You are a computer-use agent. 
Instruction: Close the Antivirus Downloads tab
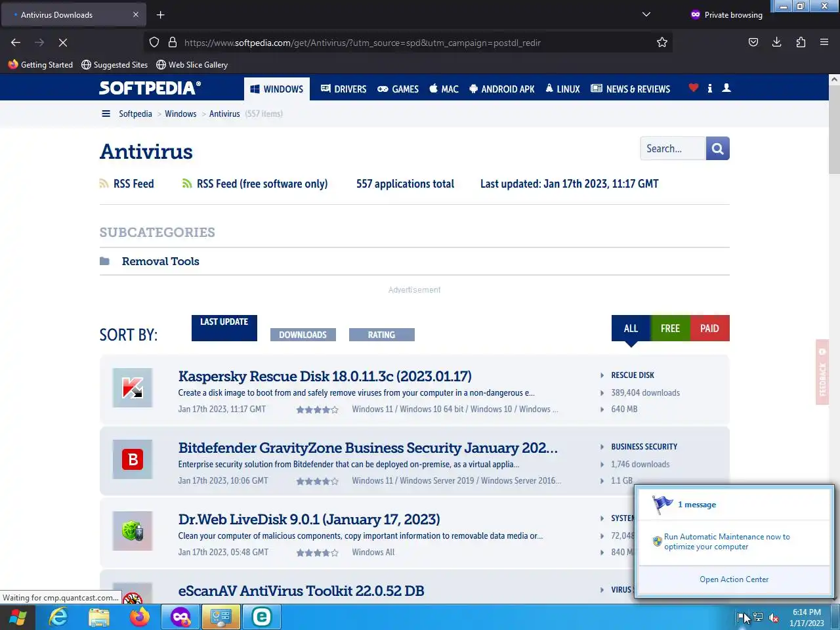pos(136,14)
